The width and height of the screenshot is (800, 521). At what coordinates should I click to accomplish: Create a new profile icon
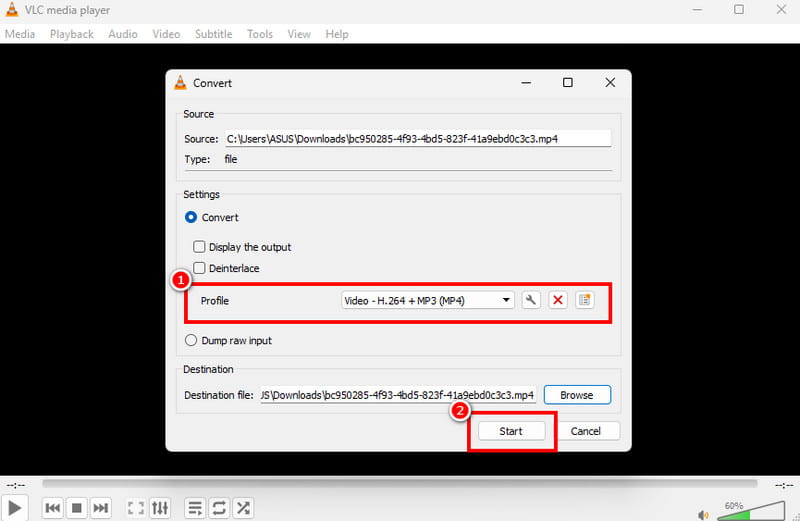(x=585, y=300)
